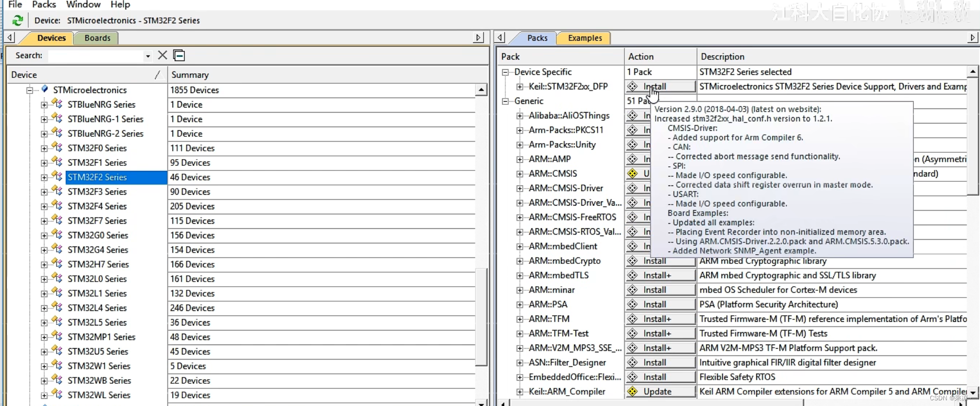980x406 pixels.
Task: Switch to the Examples tab
Action: [585, 38]
